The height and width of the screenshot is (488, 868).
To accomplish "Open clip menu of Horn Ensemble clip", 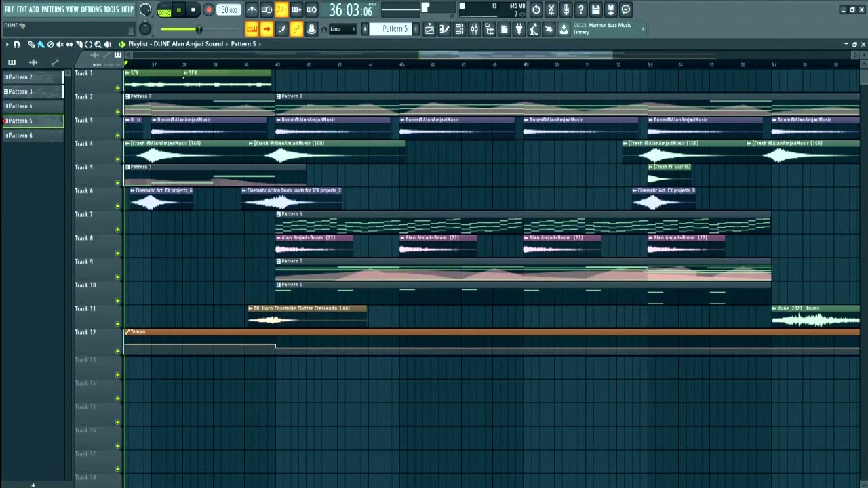I will click(x=251, y=308).
